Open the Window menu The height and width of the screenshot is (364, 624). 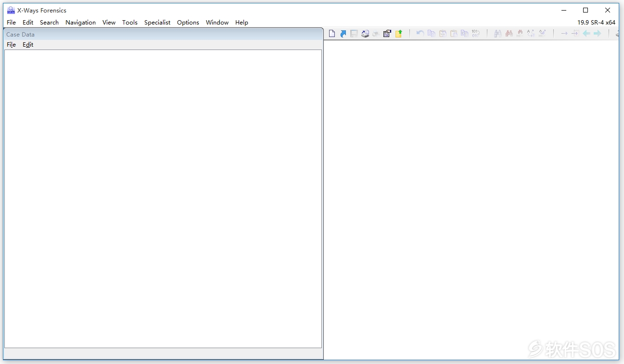click(217, 22)
